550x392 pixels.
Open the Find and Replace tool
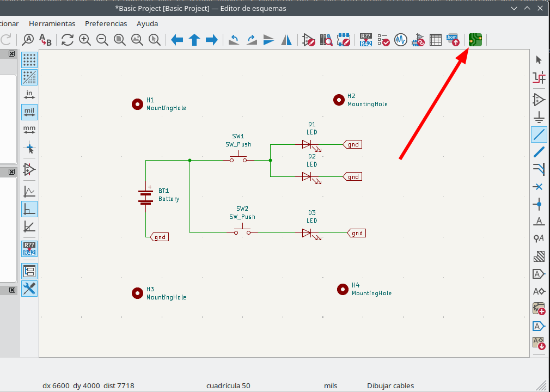45,40
